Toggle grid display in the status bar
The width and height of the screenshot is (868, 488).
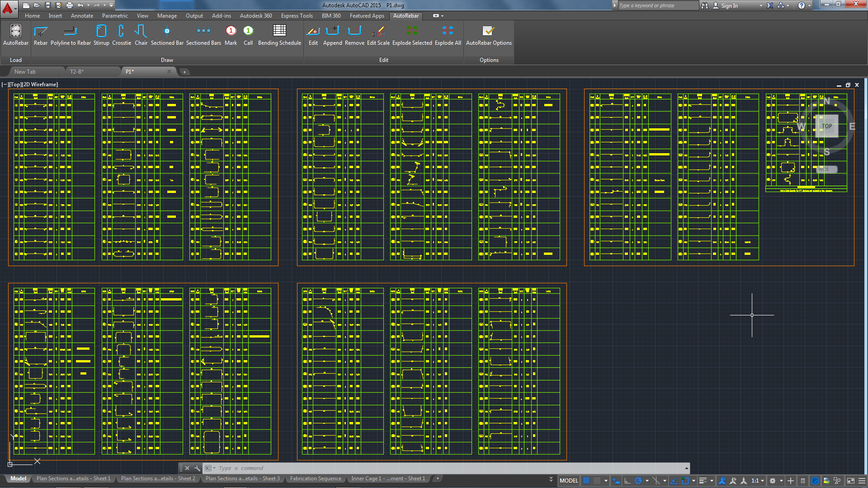(x=586, y=480)
